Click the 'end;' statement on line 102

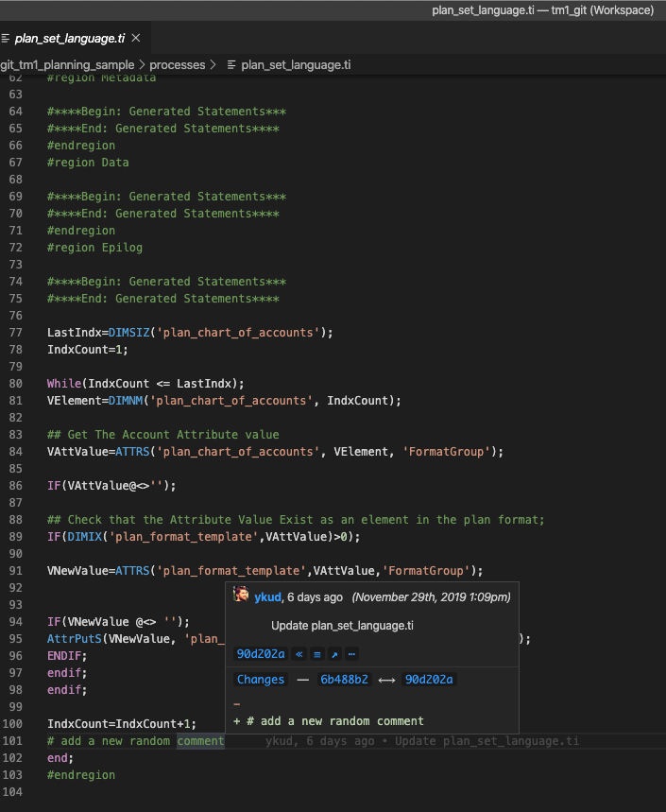pyautogui.click(x=60, y=758)
